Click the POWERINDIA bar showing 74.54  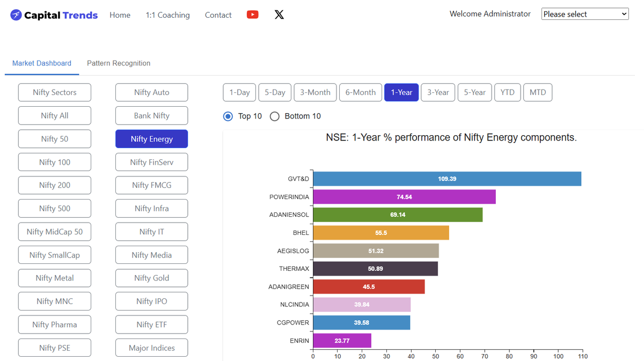[404, 197]
